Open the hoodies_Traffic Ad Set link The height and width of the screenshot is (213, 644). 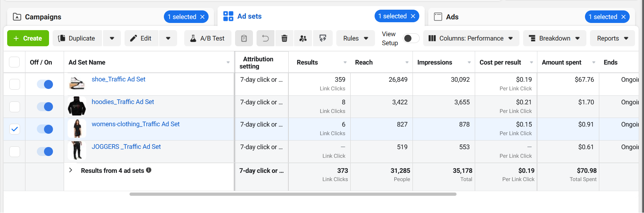(123, 102)
